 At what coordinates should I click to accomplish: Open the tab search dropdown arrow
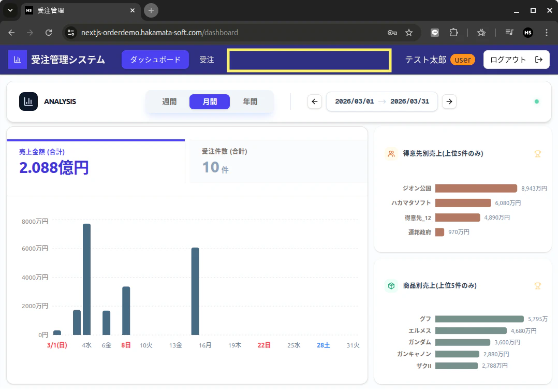(10, 10)
